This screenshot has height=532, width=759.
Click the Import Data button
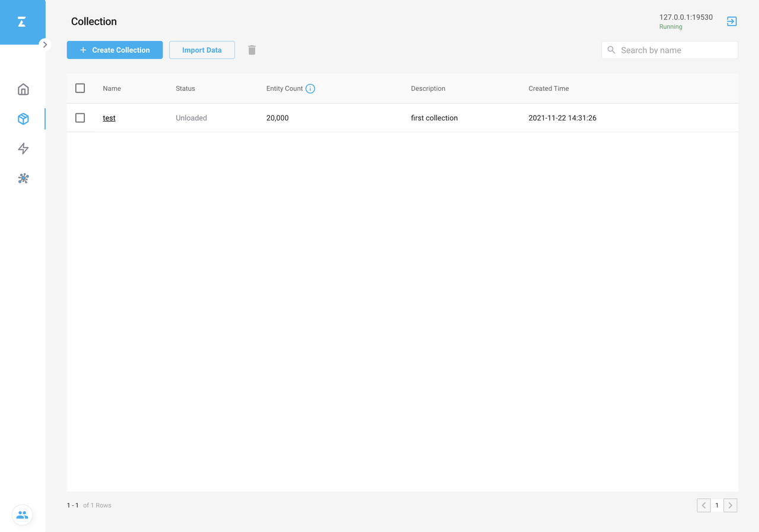tap(202, 50)
